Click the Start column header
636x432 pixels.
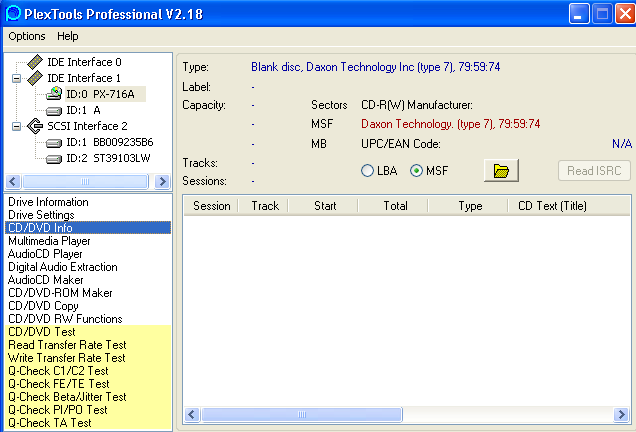point(324,206)
